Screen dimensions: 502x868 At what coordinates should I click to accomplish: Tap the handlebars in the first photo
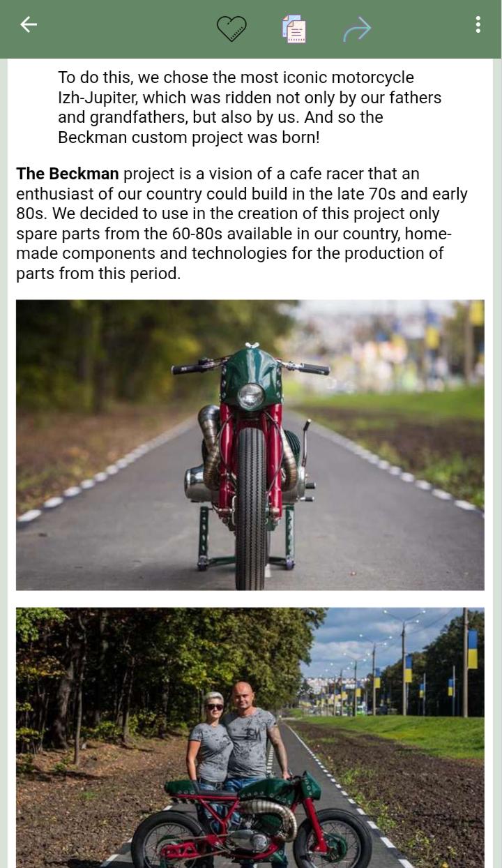coord(250,365)
